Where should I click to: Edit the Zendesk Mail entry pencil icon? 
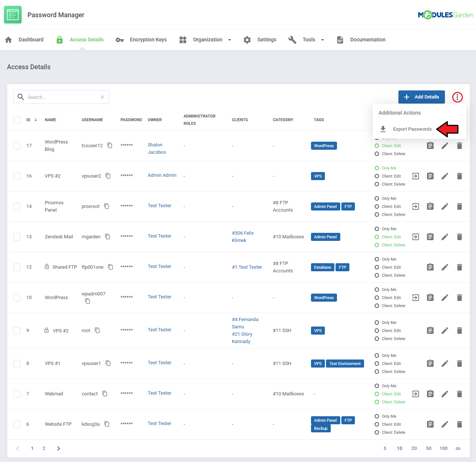tap(445, 237)
